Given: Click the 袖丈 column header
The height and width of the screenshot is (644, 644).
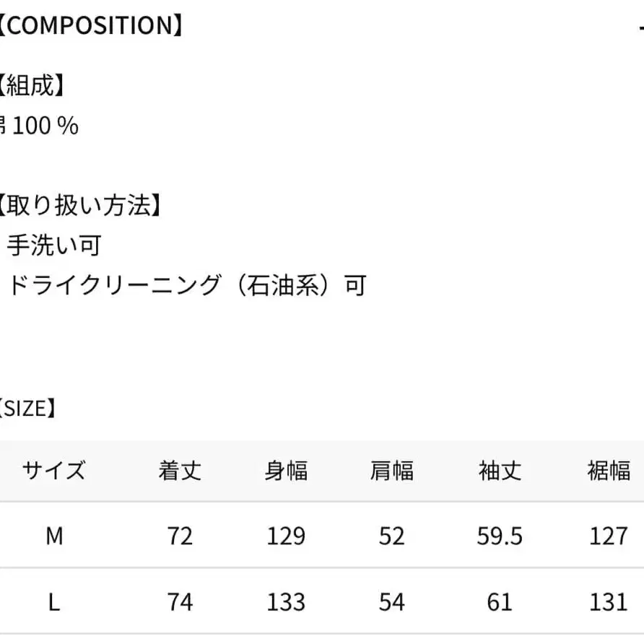Looking at the screenshot, I should pyautogui.click(x=500, y=471).
